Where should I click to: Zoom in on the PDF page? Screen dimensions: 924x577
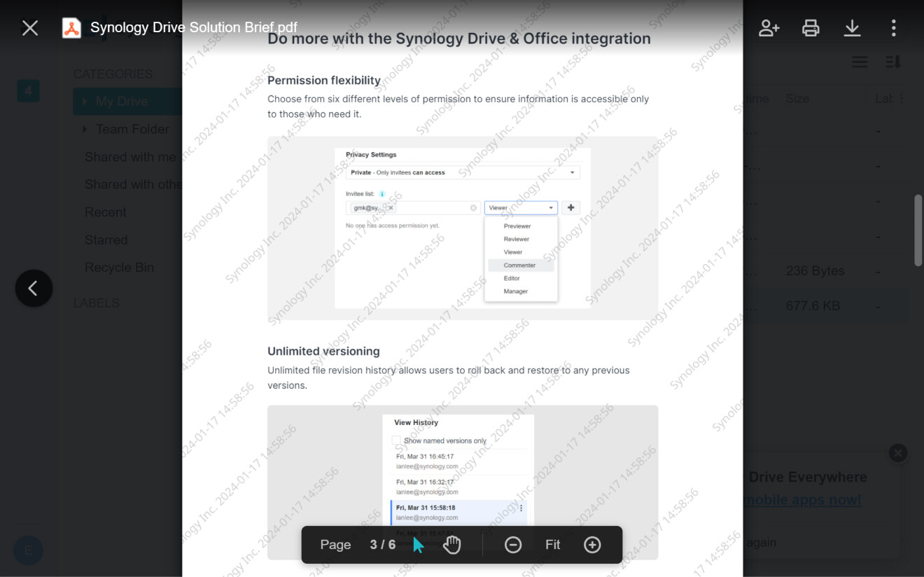pyautogui.click(x=591, y=544)
